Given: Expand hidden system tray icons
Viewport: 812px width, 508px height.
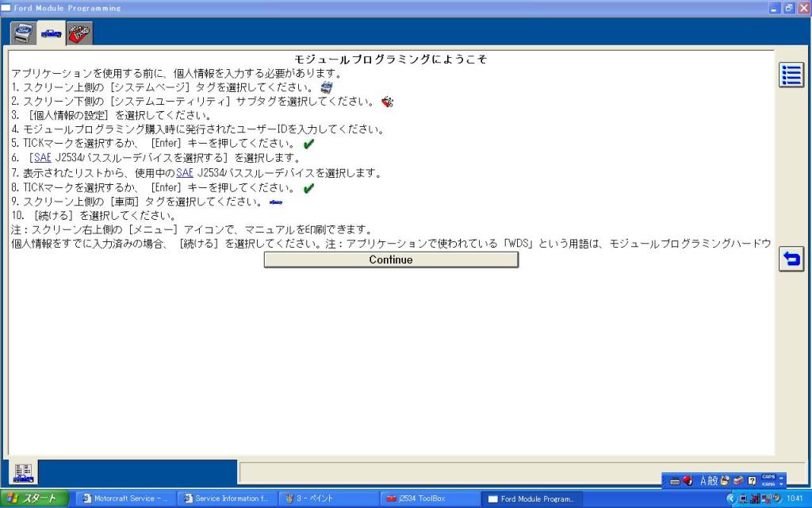Looking at the screenshot, I should (x=731, y=498).
